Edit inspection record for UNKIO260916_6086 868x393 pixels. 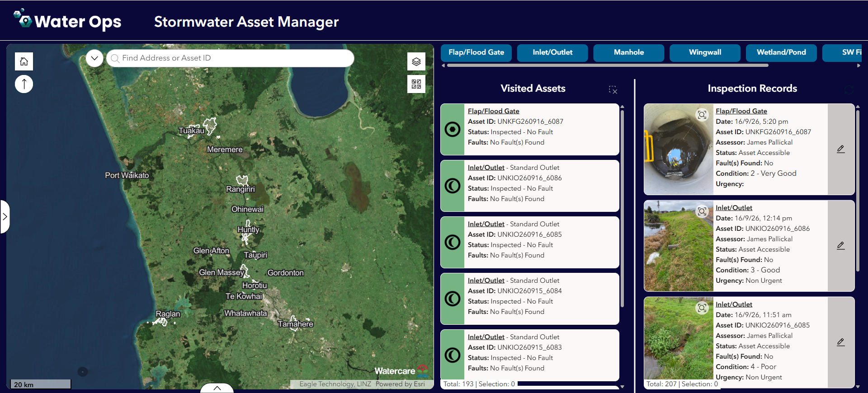click(841, 246)
